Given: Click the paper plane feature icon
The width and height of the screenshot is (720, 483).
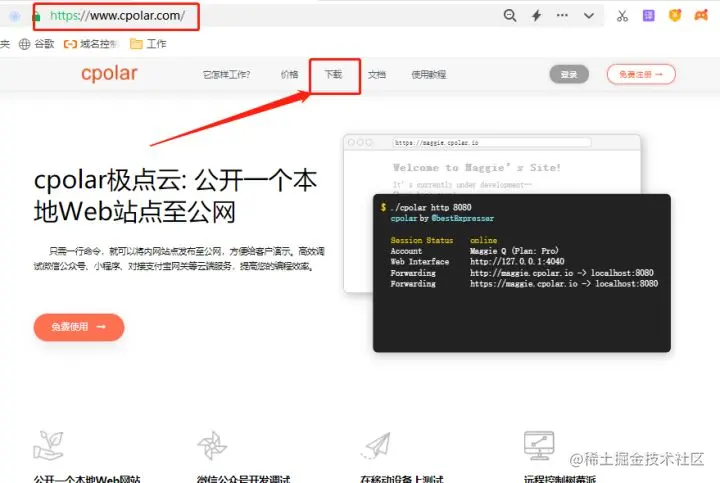Looking at the screenshot, I should 376,445.
